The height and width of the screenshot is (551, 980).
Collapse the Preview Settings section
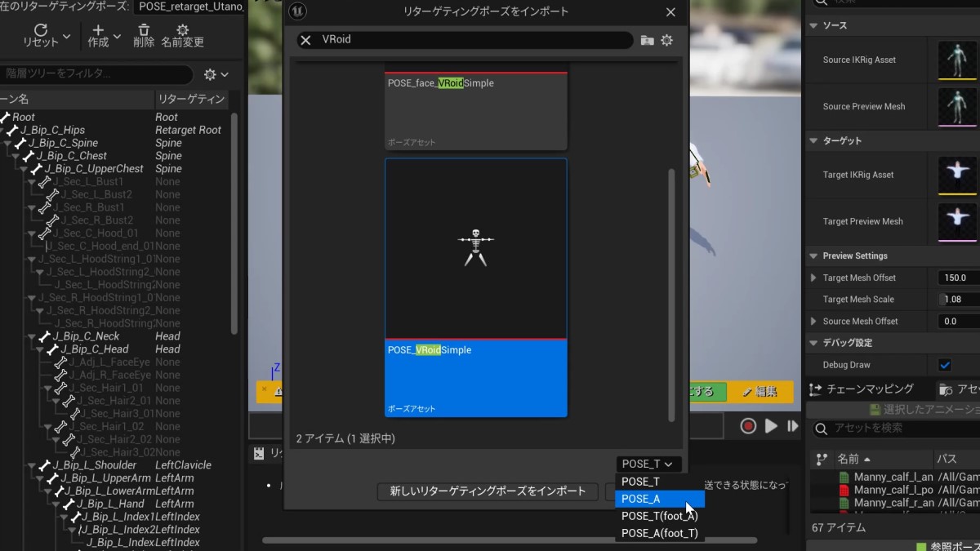click(813, 256)
